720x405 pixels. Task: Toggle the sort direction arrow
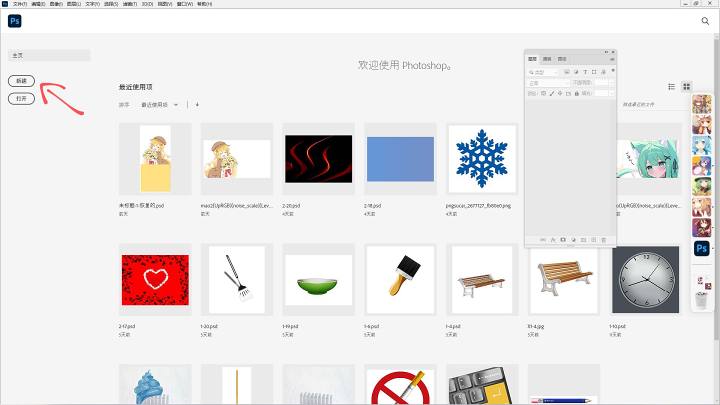[197, 105]
